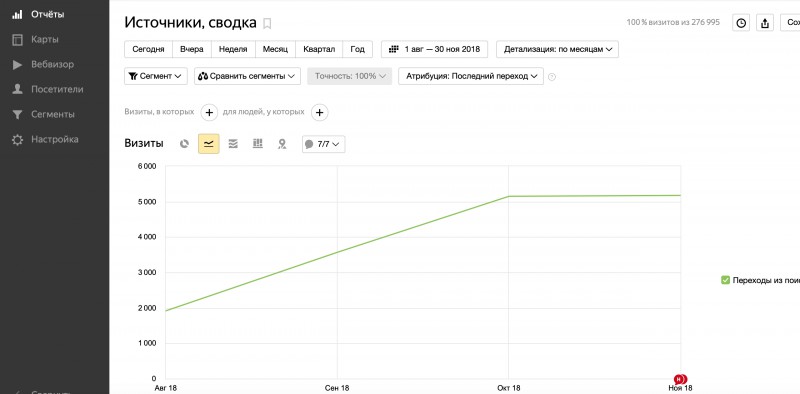Select the Месяц period
The image size is (800, 394).
[x=276, y=50]
